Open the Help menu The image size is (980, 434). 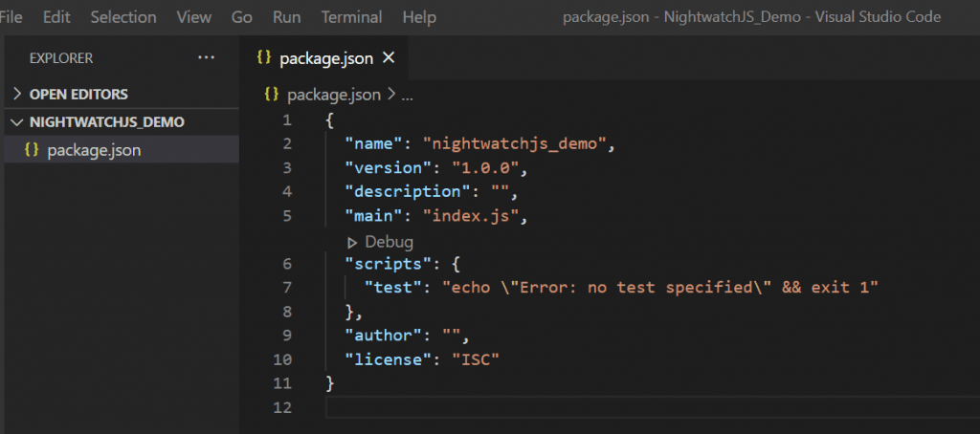coord(419,17)
